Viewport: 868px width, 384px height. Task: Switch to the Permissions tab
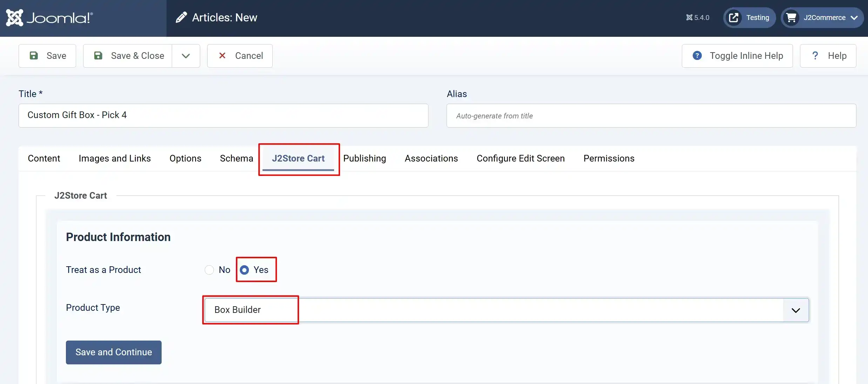(609, 158)
